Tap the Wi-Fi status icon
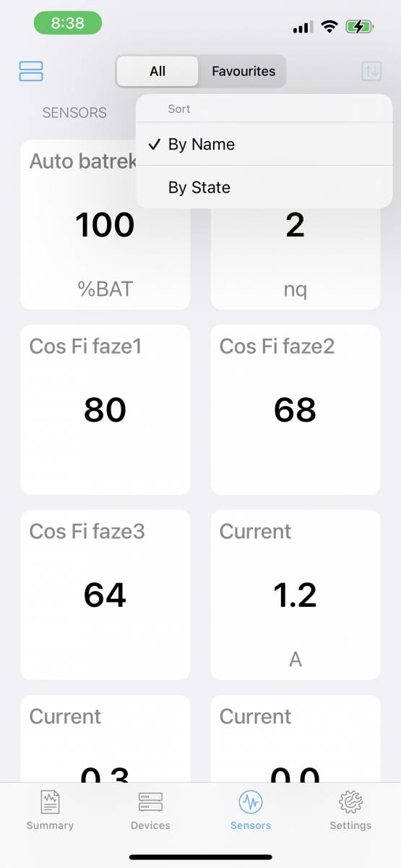 [x=329, y=27]
